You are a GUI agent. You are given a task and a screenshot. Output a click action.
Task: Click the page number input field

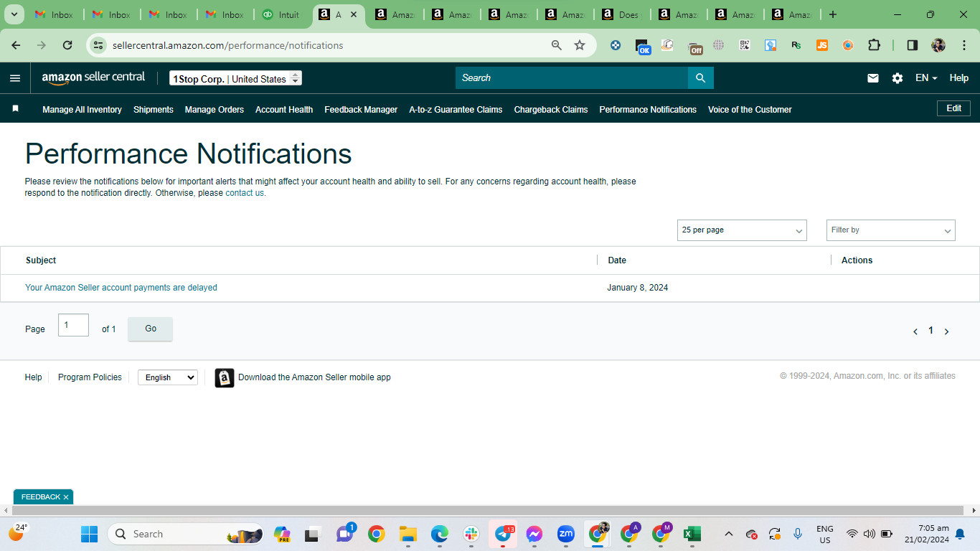click(73, 325)
